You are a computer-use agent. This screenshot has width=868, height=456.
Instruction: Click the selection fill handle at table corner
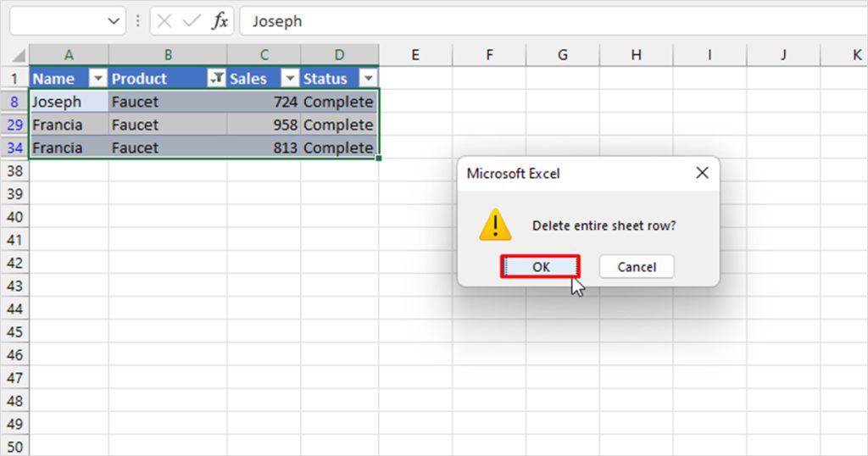tap(379, 158)
